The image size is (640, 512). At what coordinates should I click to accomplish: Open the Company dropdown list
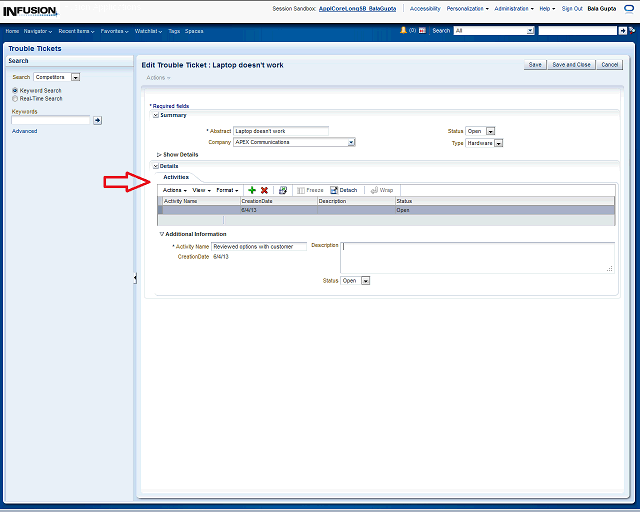pos(351,143)
